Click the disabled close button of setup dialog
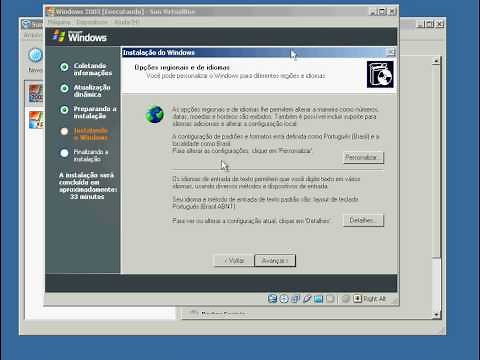 [390, 52]
